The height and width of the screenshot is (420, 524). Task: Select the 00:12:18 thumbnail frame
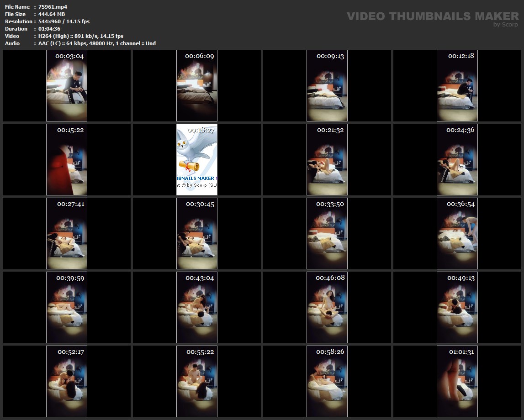point(457,86)
